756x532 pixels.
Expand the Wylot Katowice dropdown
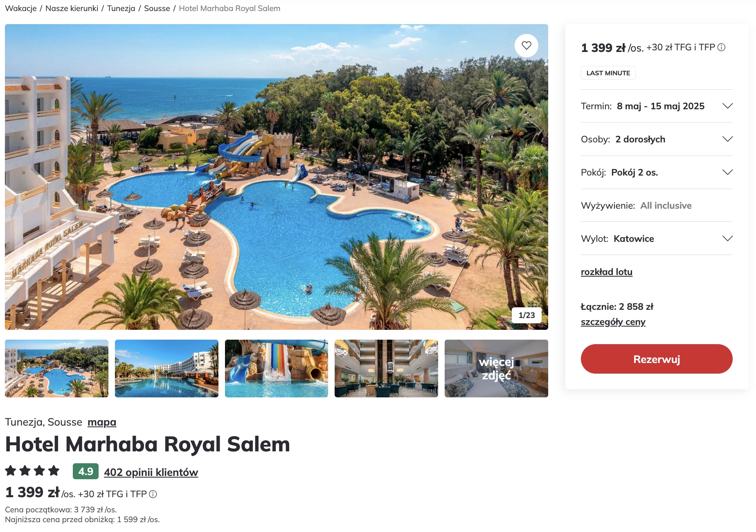[x=657, y=239]
